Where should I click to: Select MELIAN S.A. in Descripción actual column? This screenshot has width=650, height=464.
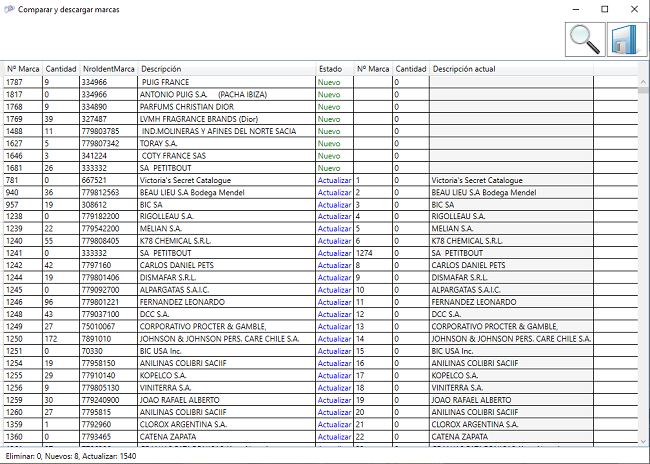(511, 228)
